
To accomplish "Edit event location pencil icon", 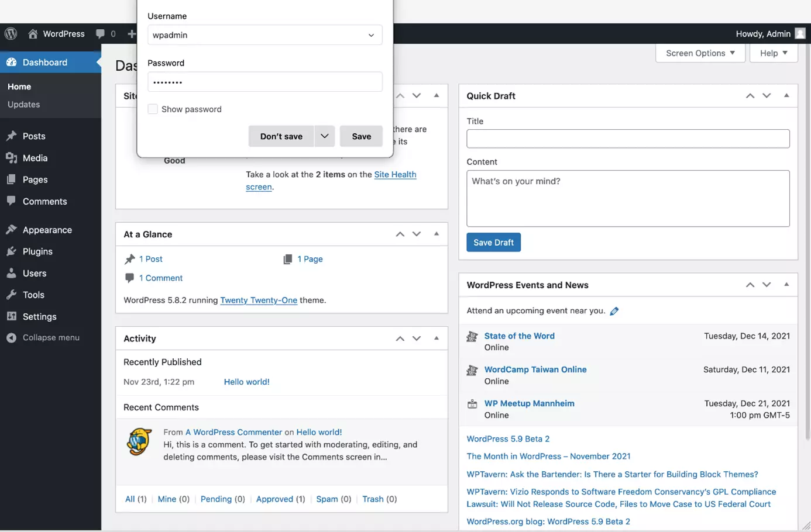I will [x=614, y=311].
